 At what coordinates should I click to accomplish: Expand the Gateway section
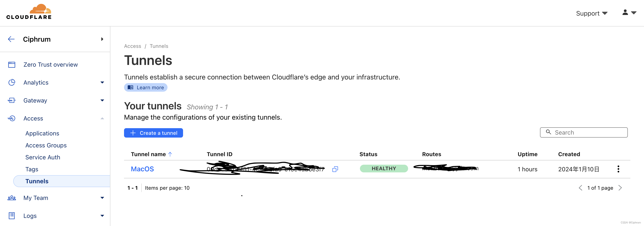102,100
